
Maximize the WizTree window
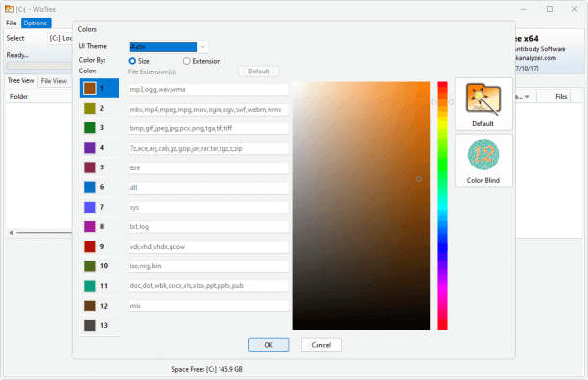(550, 9)
